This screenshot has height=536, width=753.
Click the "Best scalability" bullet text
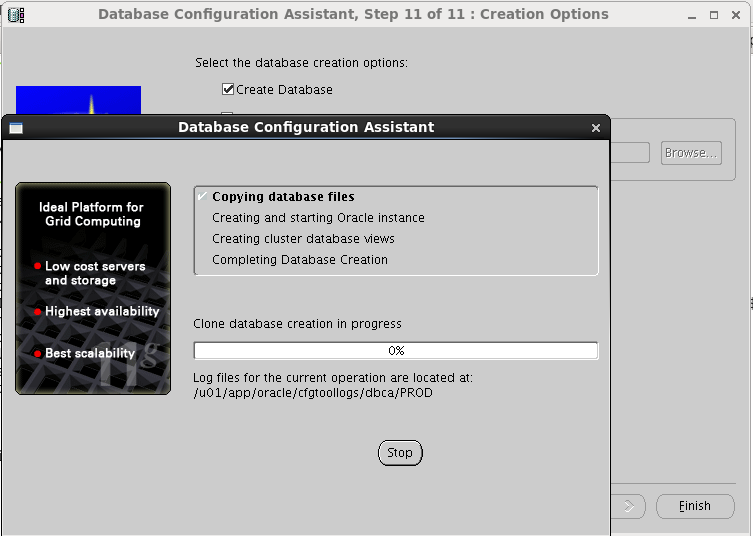pyautogui.click(x=90, y=353)
